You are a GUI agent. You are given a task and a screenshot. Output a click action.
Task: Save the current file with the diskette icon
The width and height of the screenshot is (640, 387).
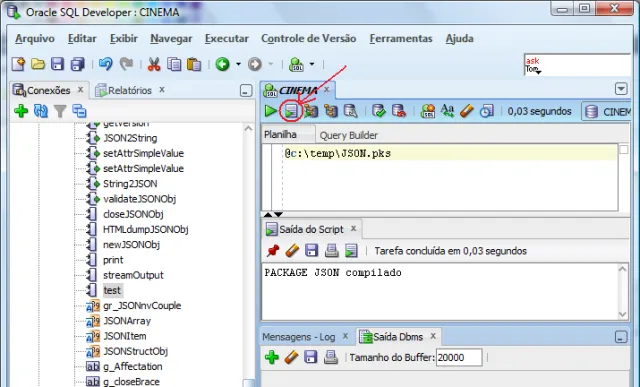57,64
